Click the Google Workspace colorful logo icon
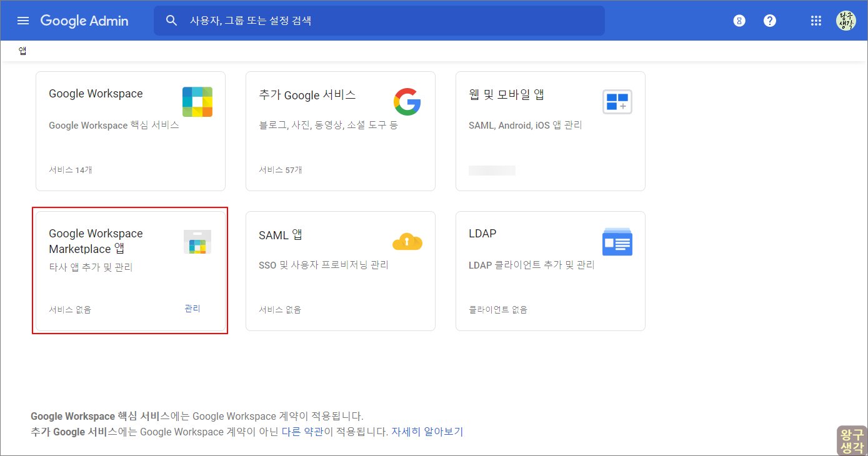The width and height of the screenshot is (868, 456). pos(197,102)
